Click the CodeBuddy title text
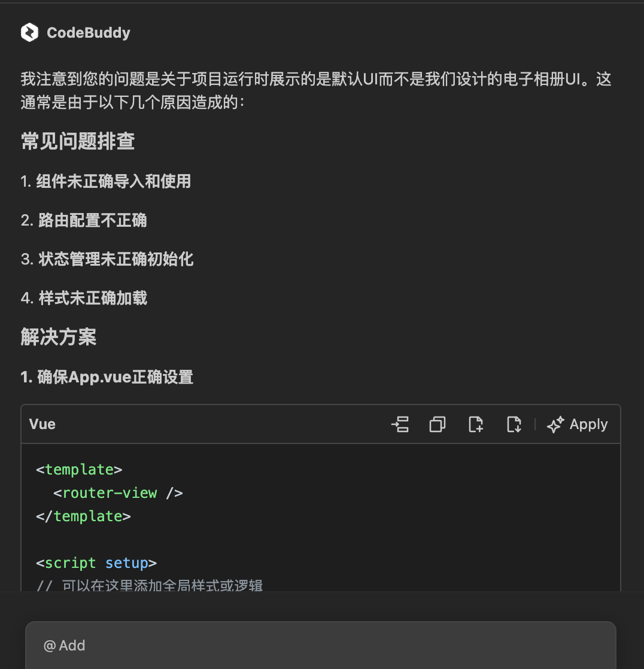 [88, 33]
